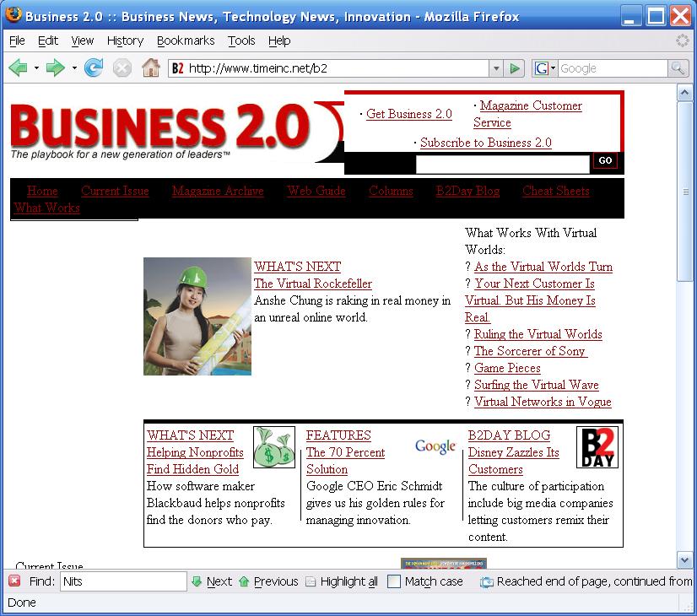Open Surfing the Virtual Wave link
The image size is (697, 616).
pyautogui.click(x=536, y=385)
